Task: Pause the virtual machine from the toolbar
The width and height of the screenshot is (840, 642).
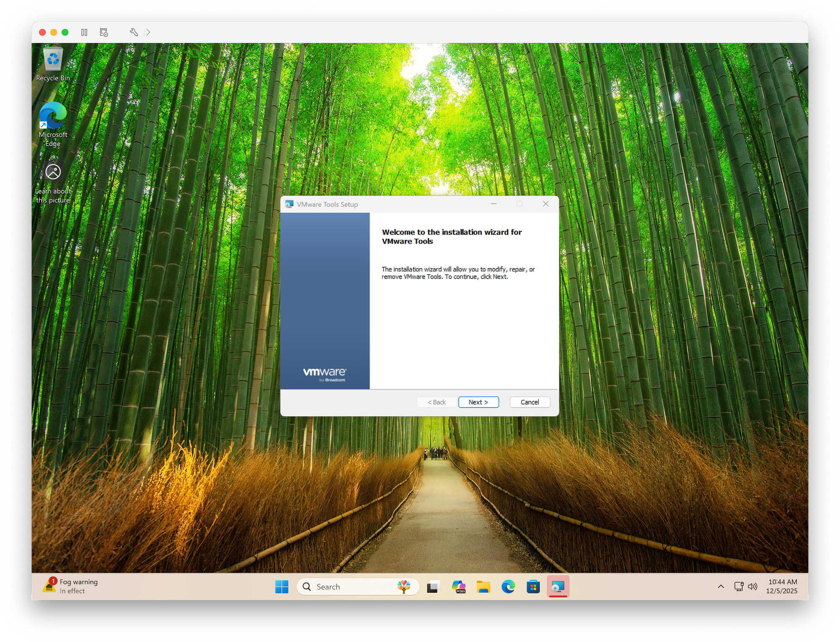Action: (84, 32)
